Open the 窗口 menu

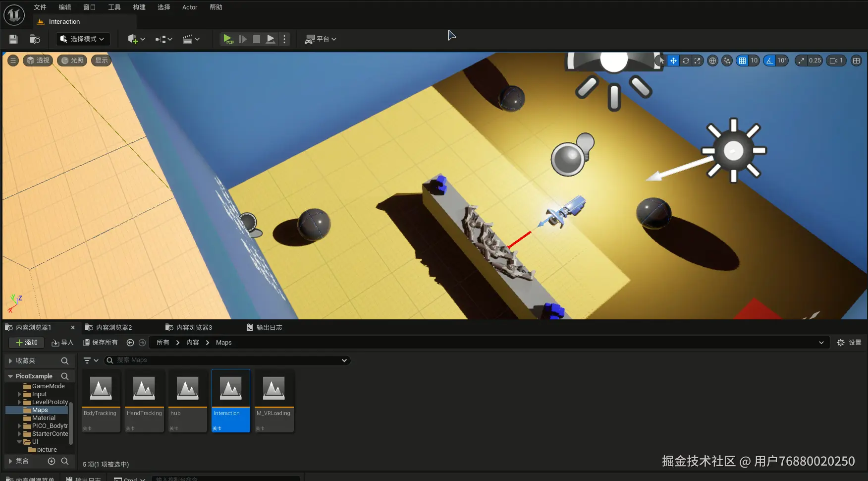coord(90,7)
